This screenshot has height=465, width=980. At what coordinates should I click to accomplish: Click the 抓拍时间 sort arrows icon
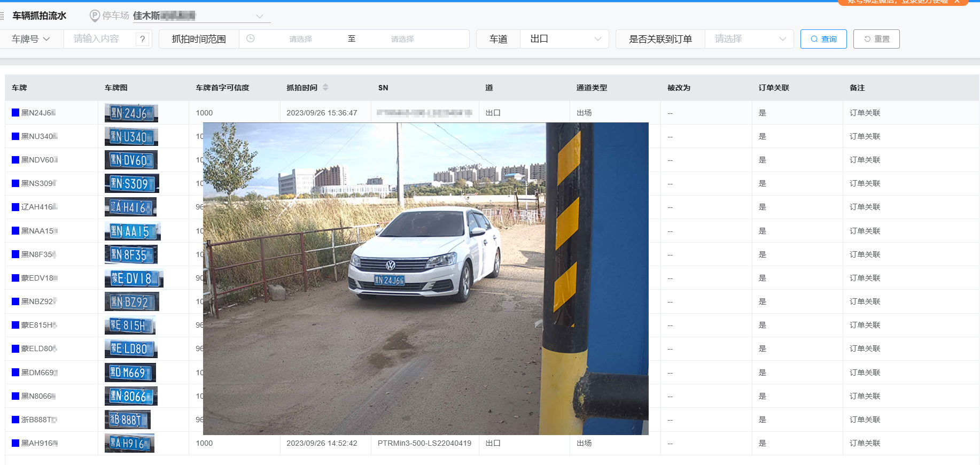[325, 88]
